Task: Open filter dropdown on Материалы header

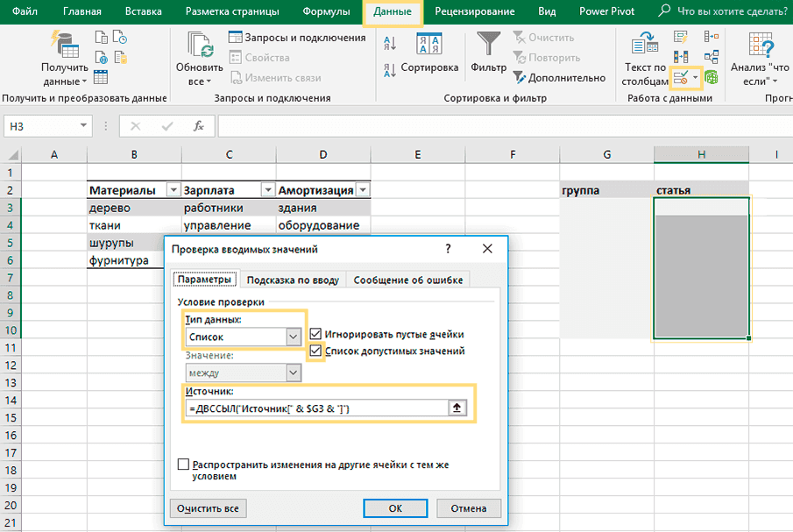Action: (x=173, y=188)
